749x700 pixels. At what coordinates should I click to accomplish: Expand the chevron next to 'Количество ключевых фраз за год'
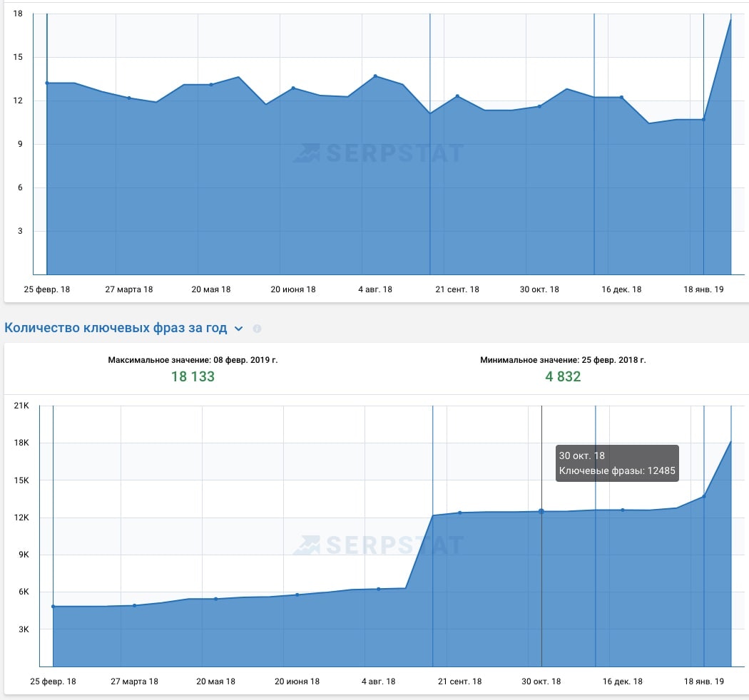point(239,329)
